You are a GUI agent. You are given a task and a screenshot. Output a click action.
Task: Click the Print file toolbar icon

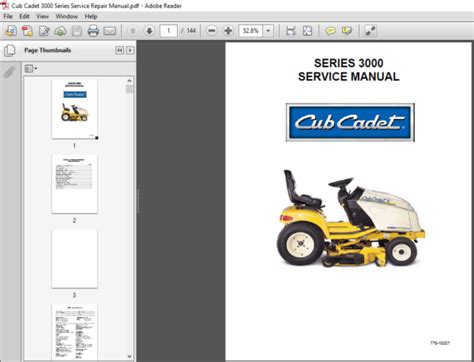tap(93, 31)
